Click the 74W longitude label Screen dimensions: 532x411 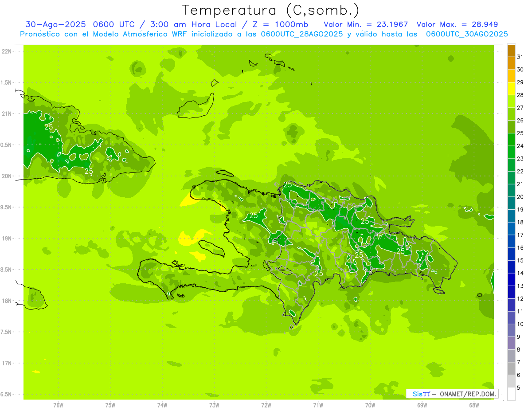point(162,405)
